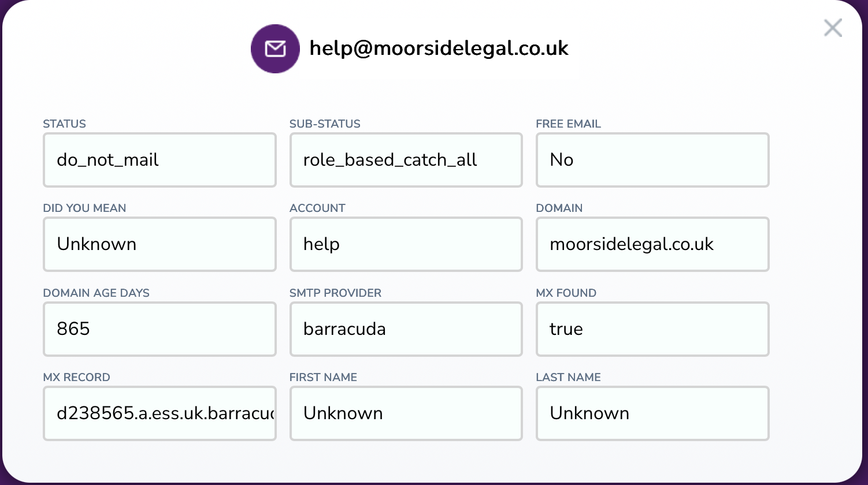Click the Sub-Status field with role_based_catch_all

pyautogui.click(x=406, y=160)
